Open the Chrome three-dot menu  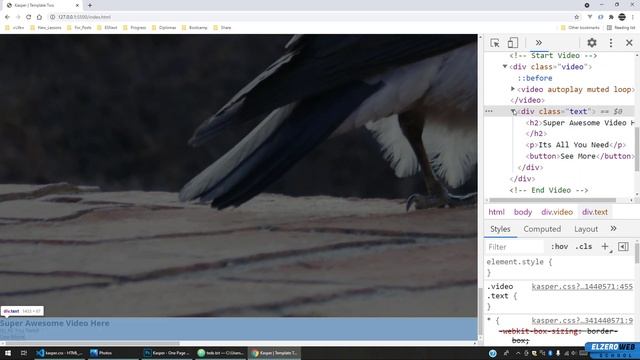point(633,17)
